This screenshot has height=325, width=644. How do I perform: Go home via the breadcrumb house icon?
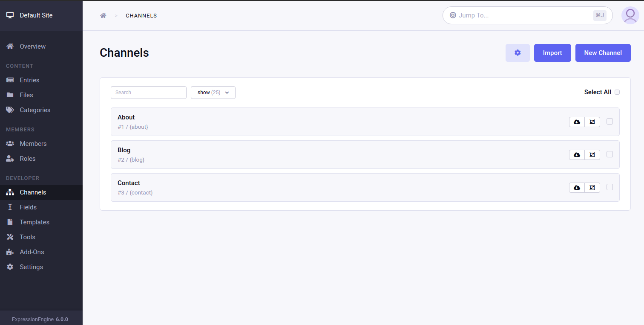point(103,15)
